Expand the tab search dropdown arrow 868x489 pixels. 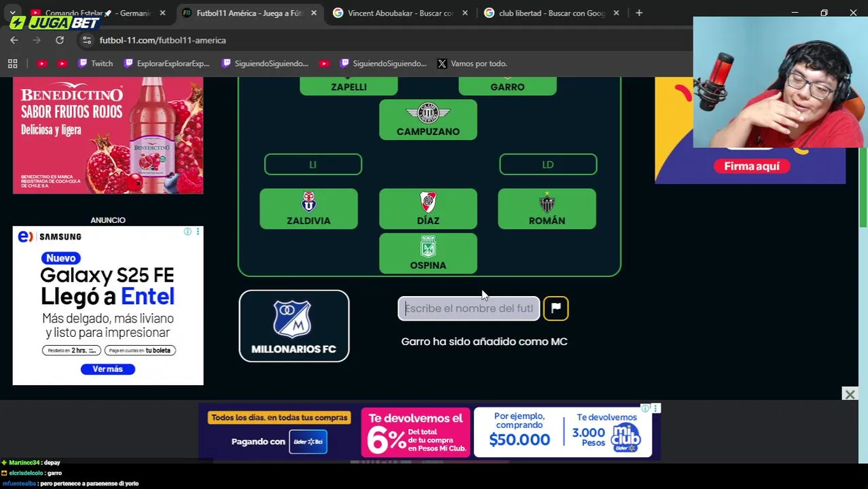coord(12,13)
